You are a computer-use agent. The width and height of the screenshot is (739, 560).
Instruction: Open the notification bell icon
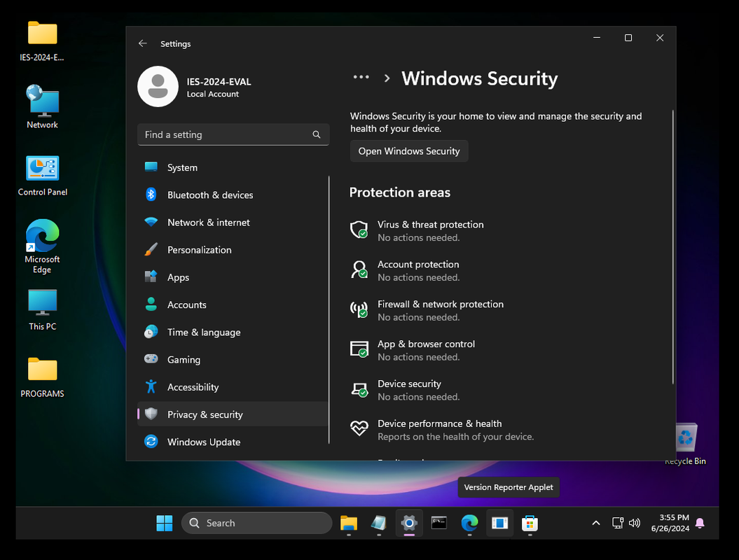click(700, 524)
